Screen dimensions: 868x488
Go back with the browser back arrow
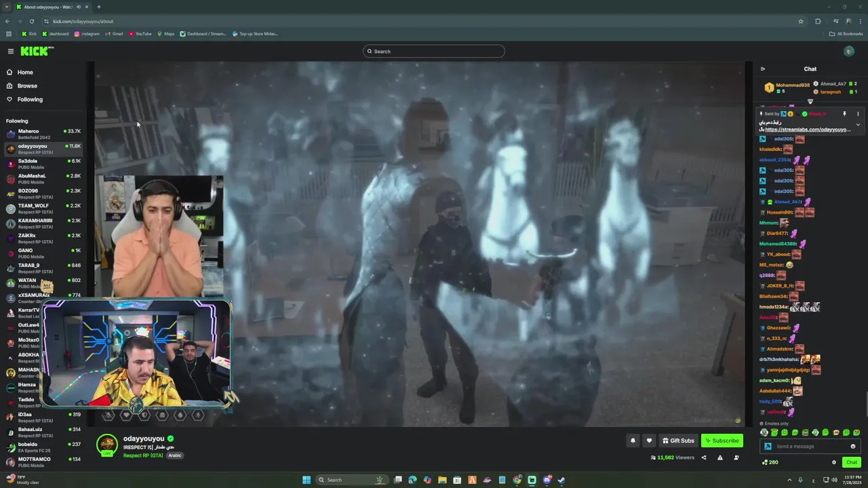pos(7,21)
